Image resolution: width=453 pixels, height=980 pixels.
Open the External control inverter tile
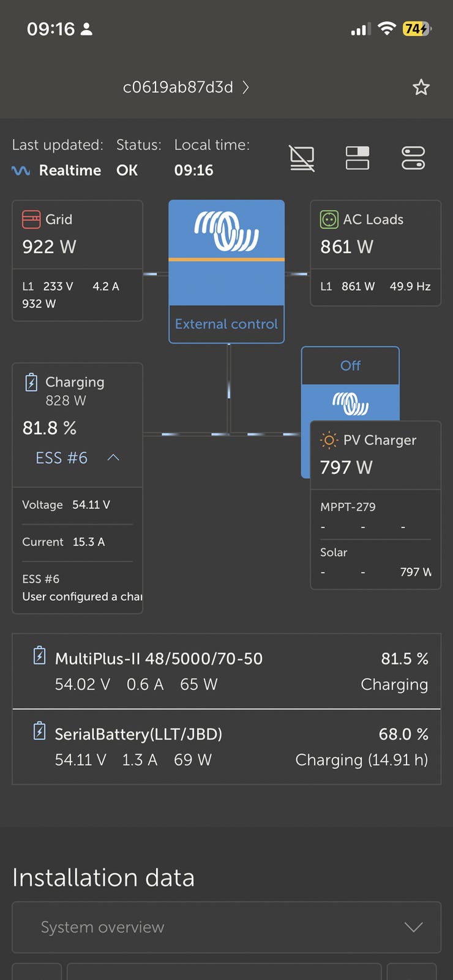pos(226,271)
